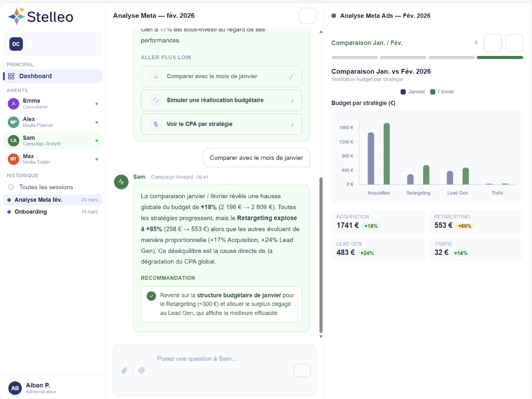Image resolution: width=532 pixels, height=399 pixels.
Task: Open the Onboarding session
Action: click(53, 212)
